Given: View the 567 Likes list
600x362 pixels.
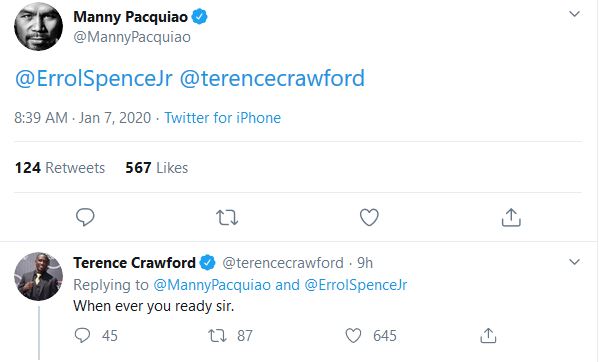Looking at the screenshot, I should 157,168.
